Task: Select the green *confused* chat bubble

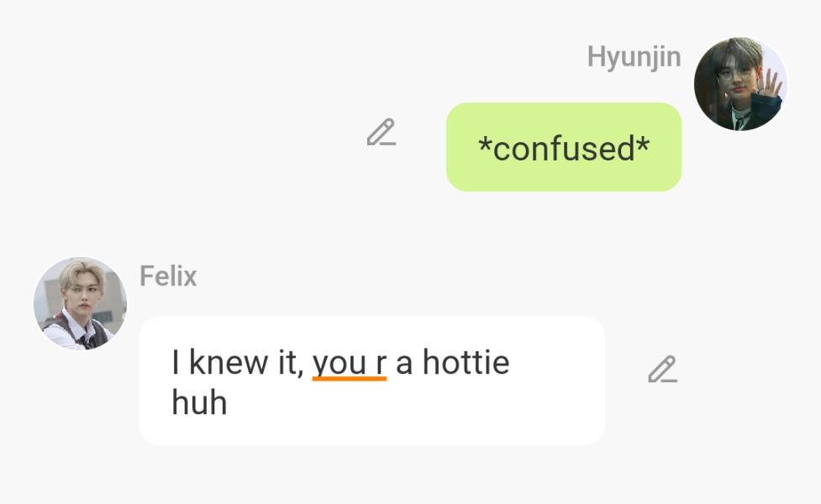Action: click(x=564, y=147)
